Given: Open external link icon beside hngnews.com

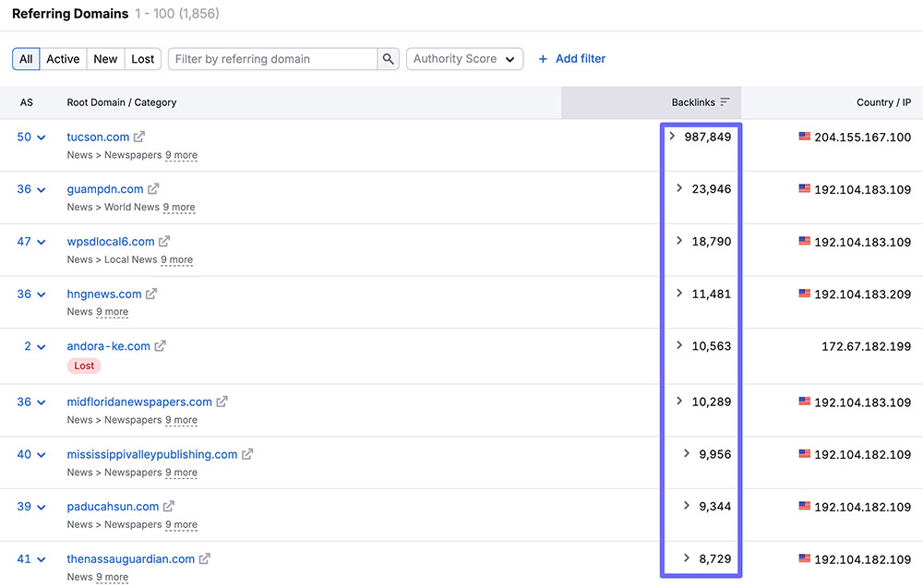Looking at the screenshot, I should [151, 294].
